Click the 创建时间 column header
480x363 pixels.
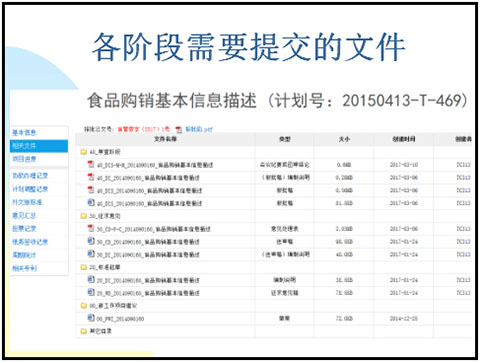click(404, 139)
